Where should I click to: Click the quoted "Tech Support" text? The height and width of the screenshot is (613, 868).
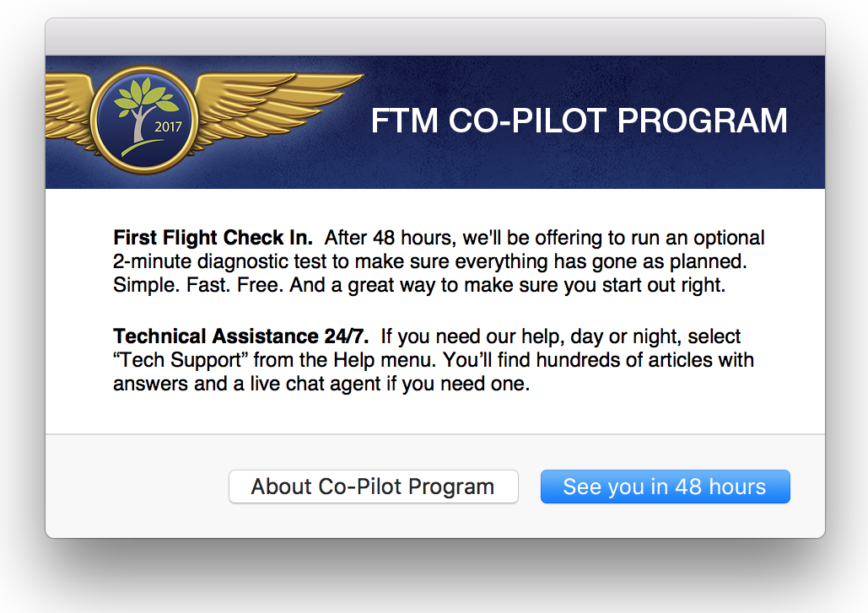pyautogui.click(x=181, y=360)
